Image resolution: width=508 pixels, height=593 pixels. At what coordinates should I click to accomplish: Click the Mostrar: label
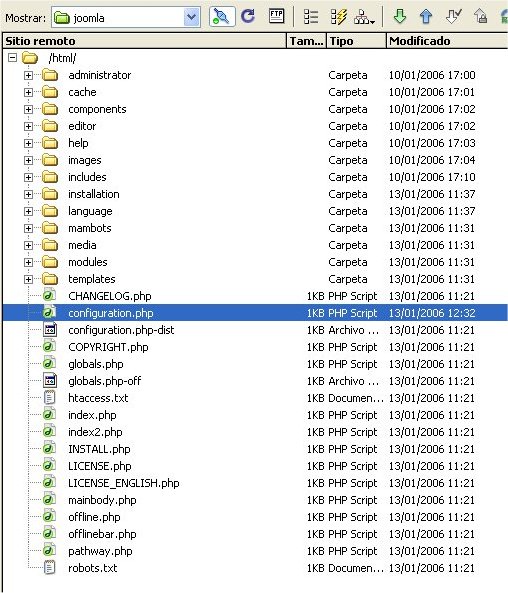25,18
